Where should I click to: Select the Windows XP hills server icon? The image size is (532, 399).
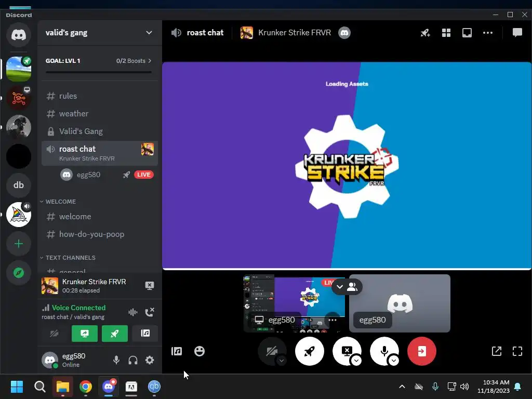19,69
